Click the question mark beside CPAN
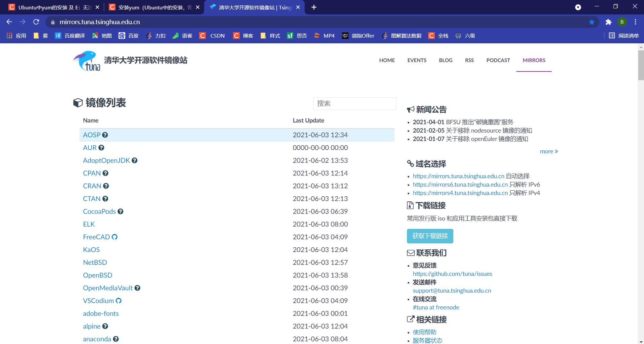The height and width of the screenshot is (344, 644). pyautogui.click(x=105, y=173)
